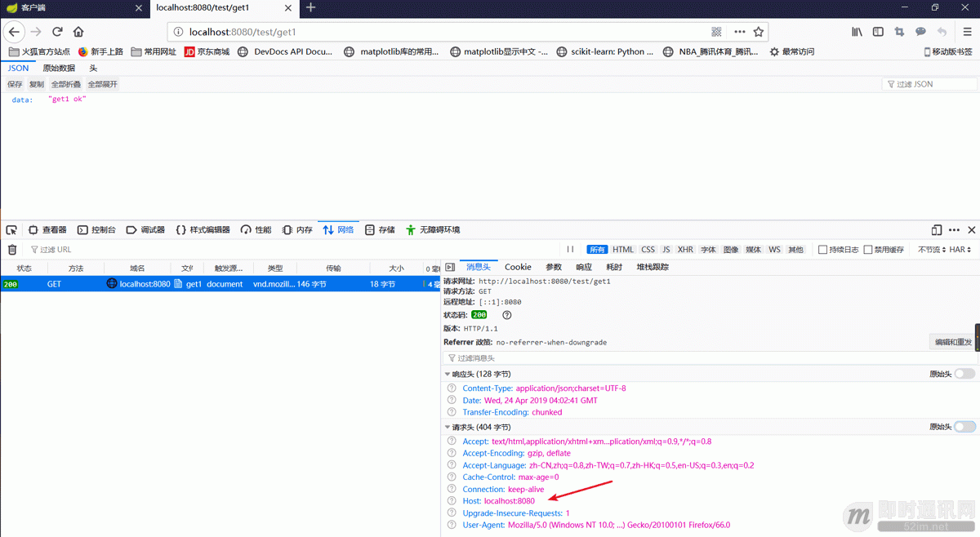Click the 编辑和重发 button

pyautogui.click(x=951, y=341)
